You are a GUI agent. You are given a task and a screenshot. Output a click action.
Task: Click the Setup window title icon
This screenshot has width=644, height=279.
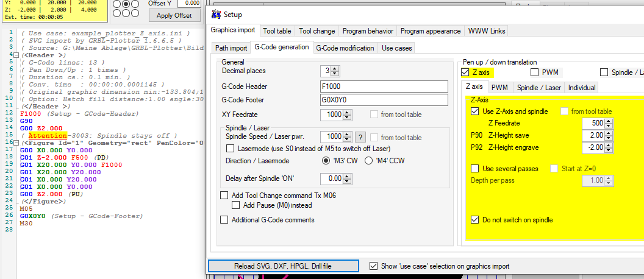point(216,13)
